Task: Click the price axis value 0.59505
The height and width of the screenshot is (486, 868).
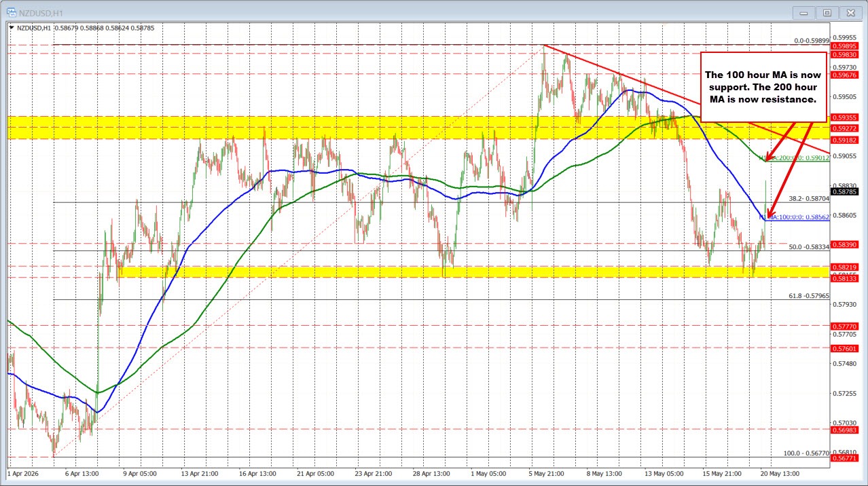Action: [x=845, y=96]
